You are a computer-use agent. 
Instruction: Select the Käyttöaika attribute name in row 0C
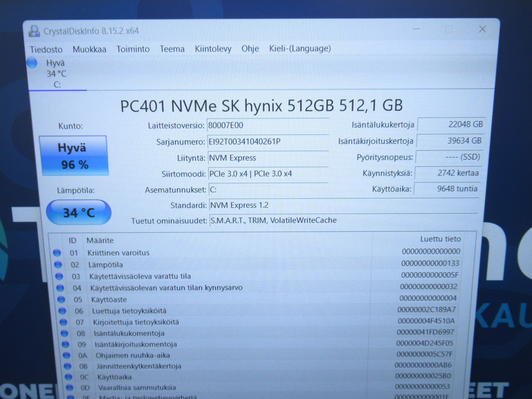coord(115,377)
